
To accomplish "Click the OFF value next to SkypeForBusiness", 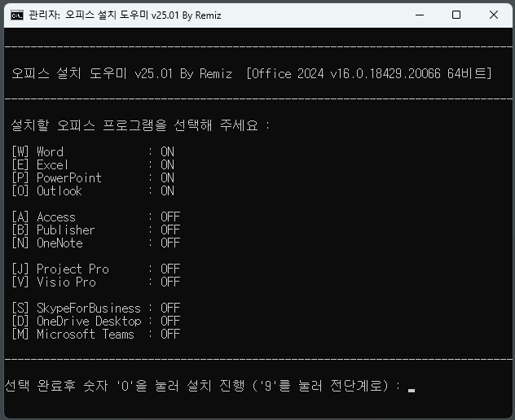I will (x=170, y=308).
